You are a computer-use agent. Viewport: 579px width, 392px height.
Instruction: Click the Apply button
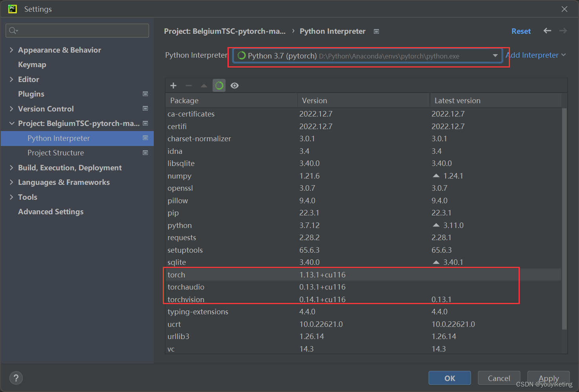pyautogui.click(x=548, y=378)
